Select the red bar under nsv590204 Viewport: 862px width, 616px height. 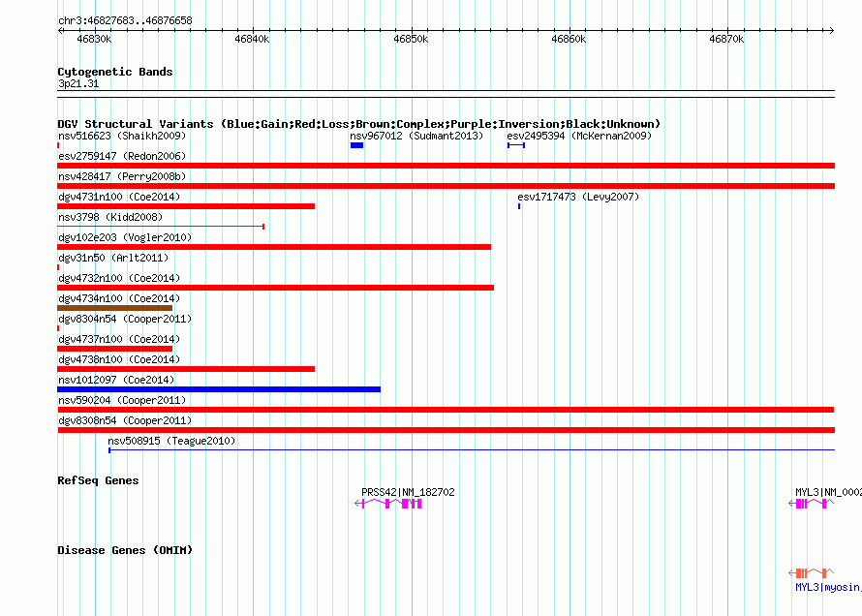[x=446, y=410]
